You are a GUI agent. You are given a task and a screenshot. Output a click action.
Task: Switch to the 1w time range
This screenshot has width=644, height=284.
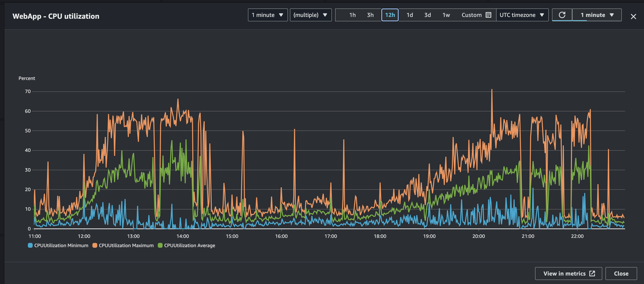click(x=446, y=15)
